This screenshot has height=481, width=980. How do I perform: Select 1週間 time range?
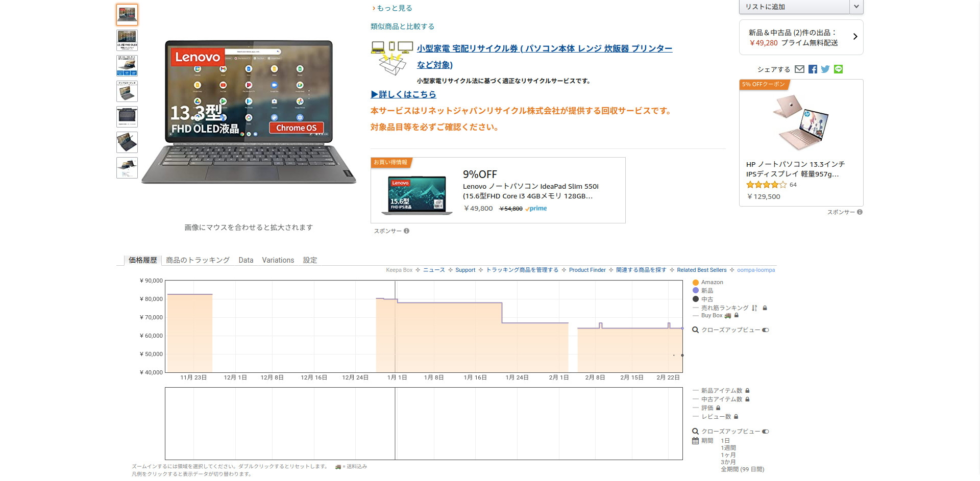[728, 448]
